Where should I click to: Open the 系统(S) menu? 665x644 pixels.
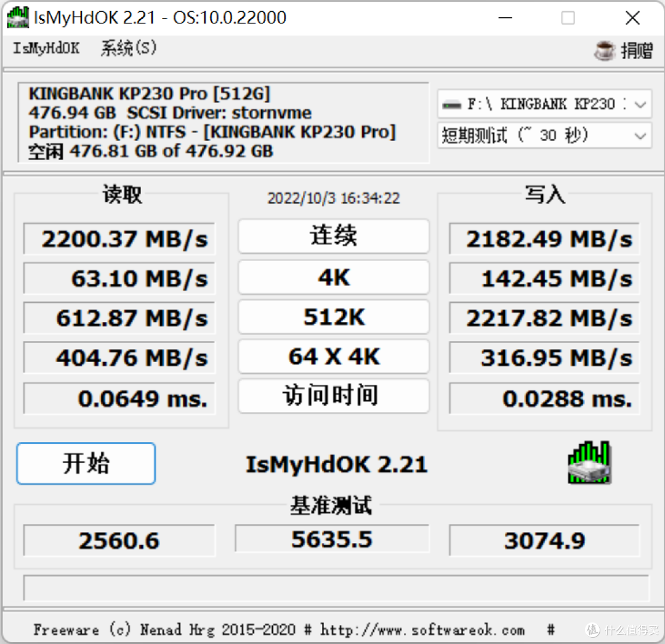click(129, 48)
